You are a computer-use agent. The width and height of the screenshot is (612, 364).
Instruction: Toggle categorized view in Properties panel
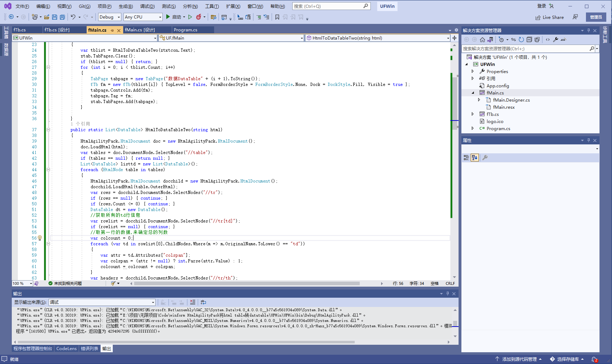tap(466, 158)
